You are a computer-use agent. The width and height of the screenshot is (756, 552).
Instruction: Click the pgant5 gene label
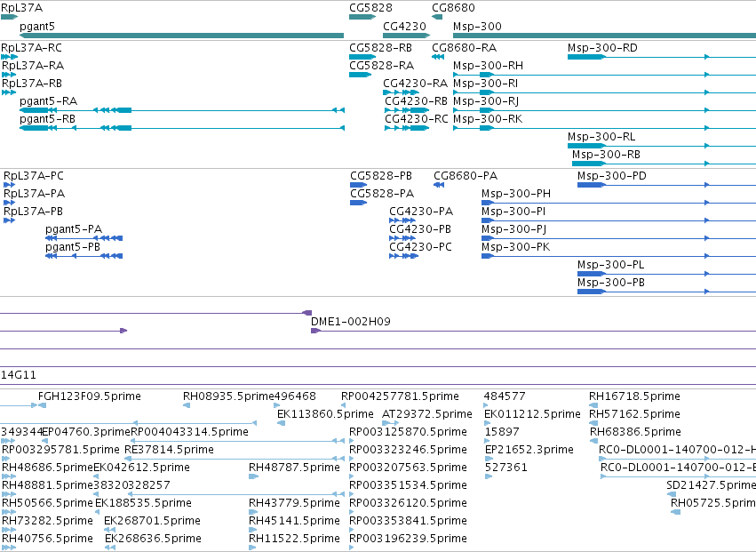pos(37,27)
